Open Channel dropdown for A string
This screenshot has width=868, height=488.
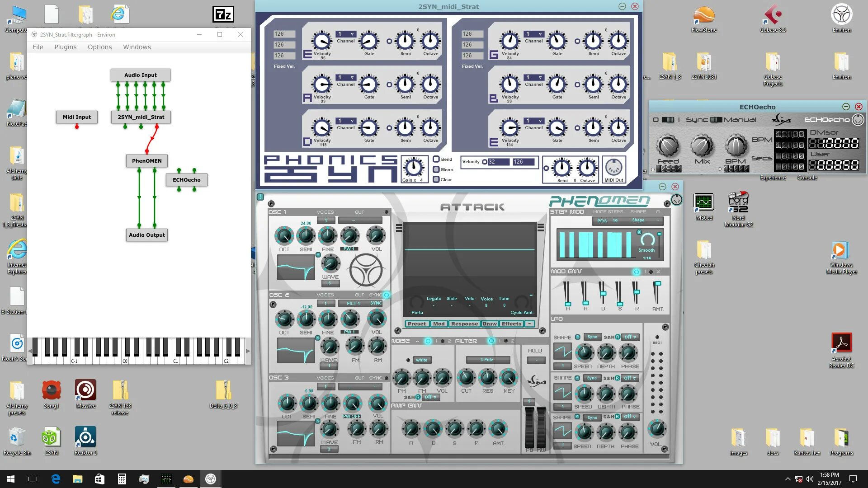pos(346,77)
